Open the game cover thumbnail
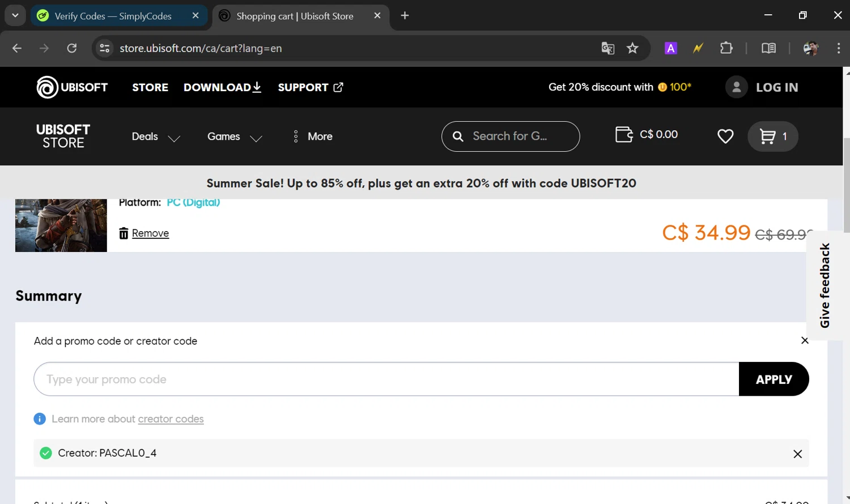This screenshot has width=850, height=504. (61, 225)
